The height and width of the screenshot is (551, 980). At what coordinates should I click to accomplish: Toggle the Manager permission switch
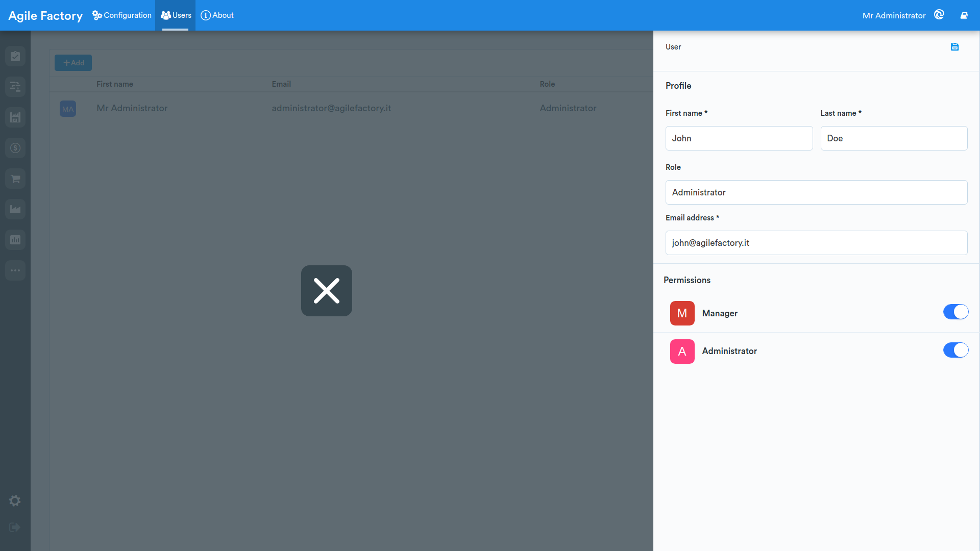pyautogui.click(x=955, y=312)
